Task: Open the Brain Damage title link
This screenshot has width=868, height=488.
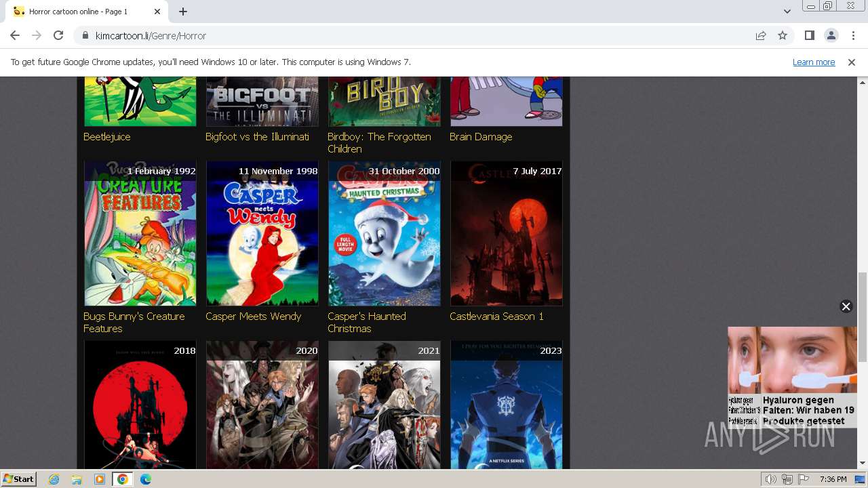Action: tap(481, 137)
